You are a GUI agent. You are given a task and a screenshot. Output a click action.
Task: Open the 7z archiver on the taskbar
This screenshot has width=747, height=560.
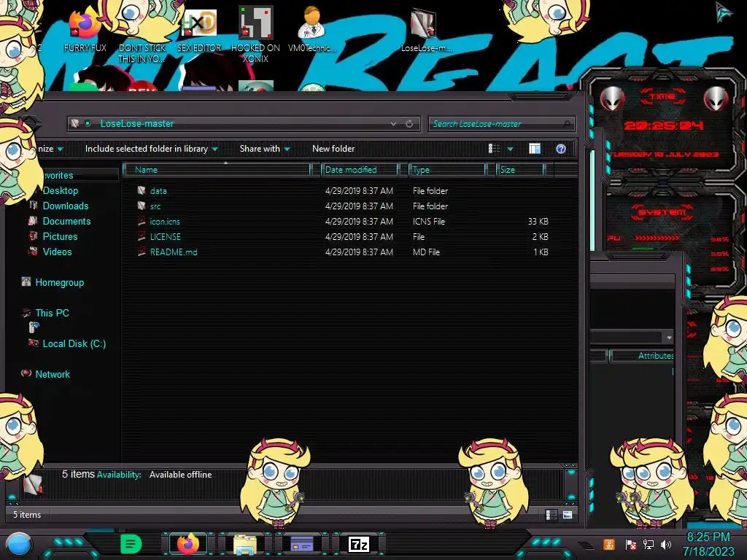[x=359, y=544]
